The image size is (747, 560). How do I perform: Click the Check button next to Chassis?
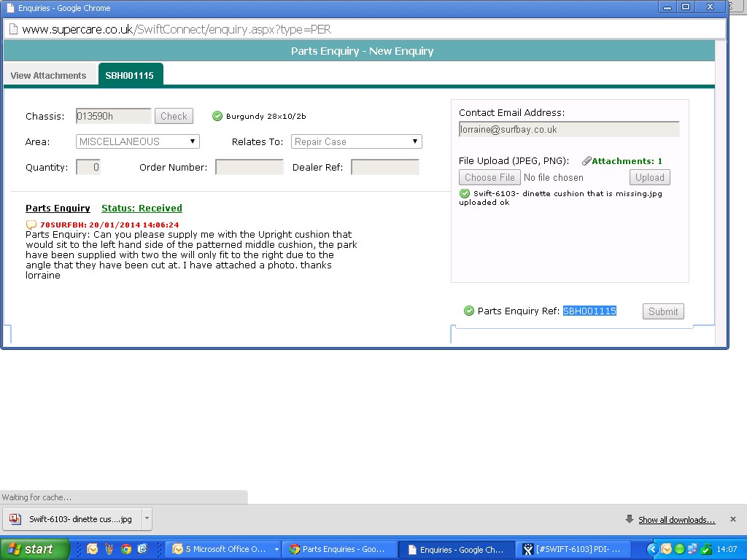(x=174, y=116)
